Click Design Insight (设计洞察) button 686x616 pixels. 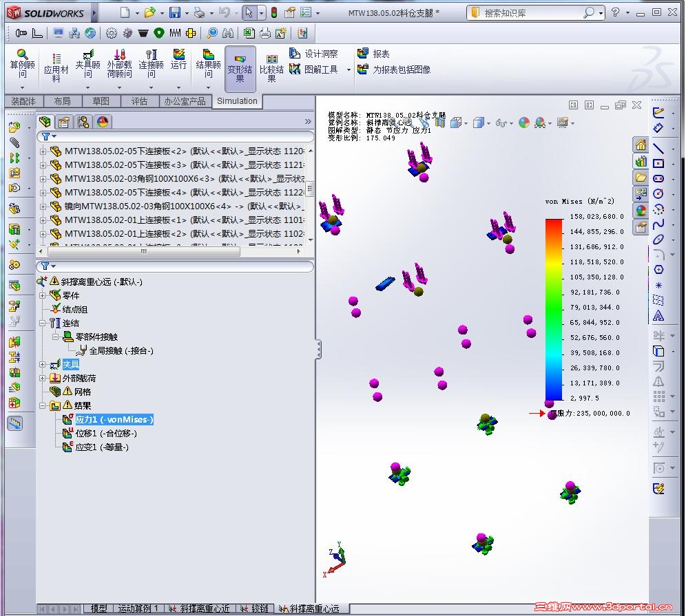coord(313,53)
